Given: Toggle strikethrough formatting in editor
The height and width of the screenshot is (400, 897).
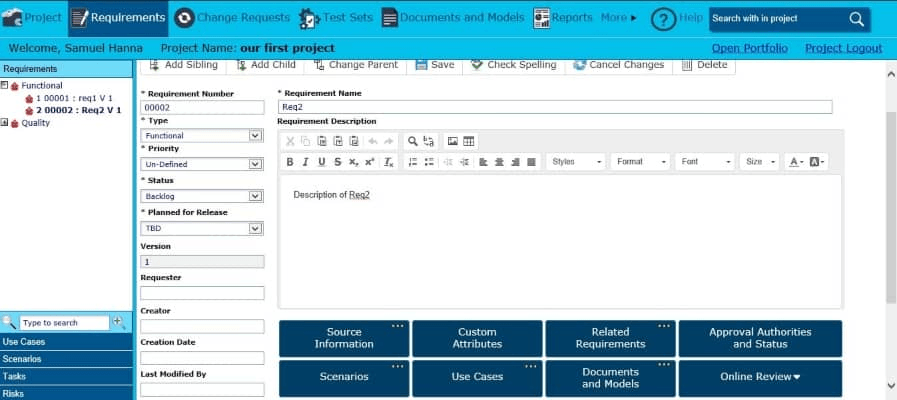Looking at the screenshot, I should coord(338,162).
